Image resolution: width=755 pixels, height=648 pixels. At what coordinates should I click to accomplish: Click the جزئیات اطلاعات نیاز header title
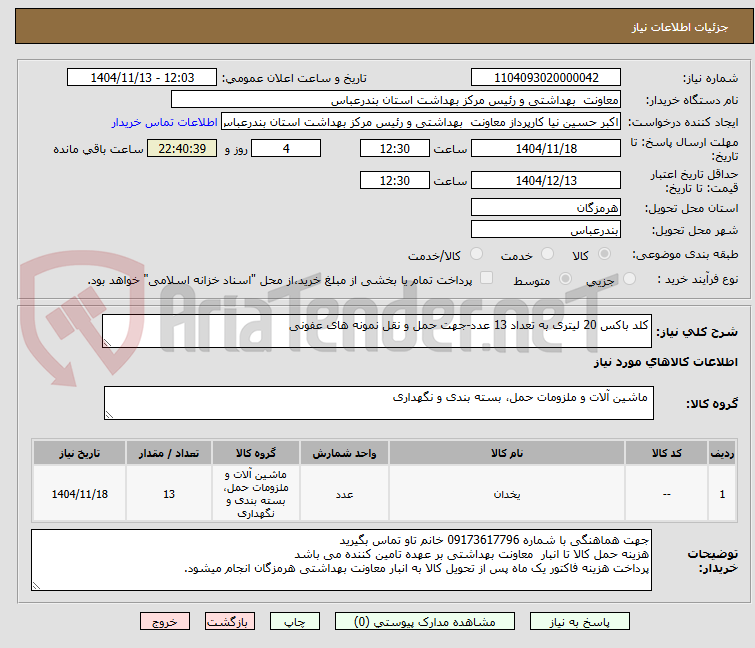click(x=679, y=27)
